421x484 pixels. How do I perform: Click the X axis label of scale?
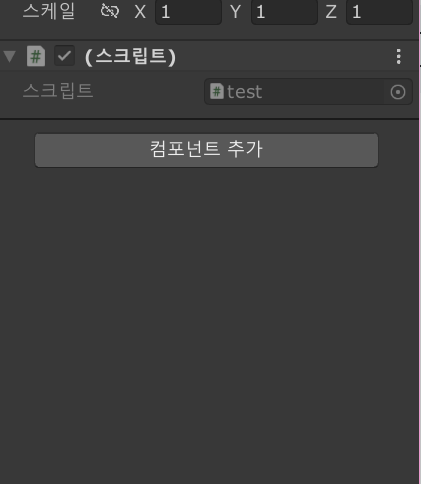(x=140, y=12)
